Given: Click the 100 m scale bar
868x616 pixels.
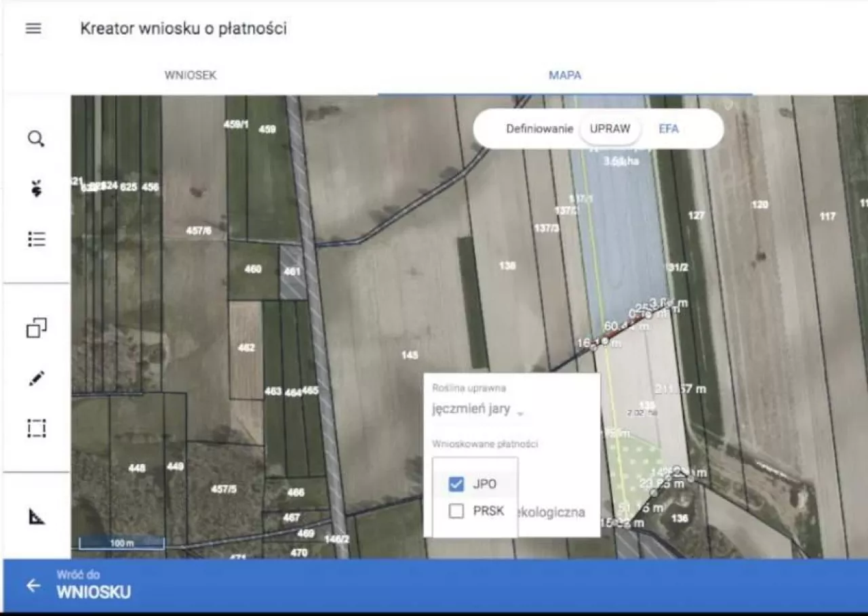Looking at the screenshot, I should (121, 543).
